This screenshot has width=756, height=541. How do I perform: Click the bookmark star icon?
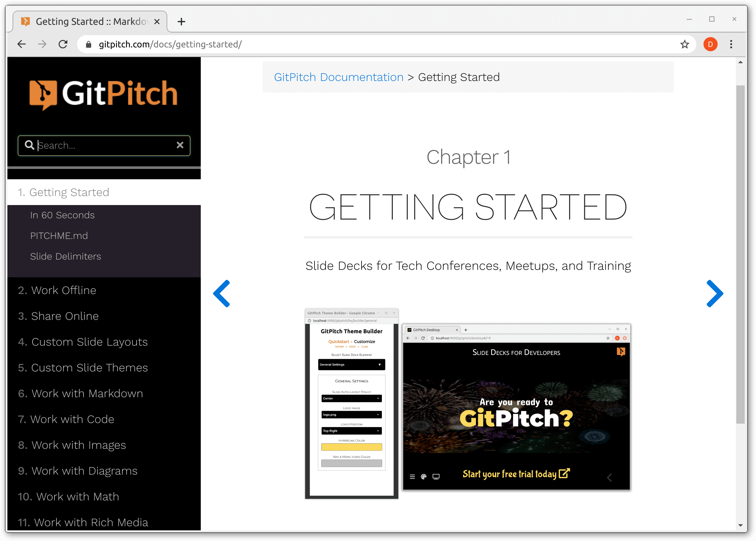684,44
